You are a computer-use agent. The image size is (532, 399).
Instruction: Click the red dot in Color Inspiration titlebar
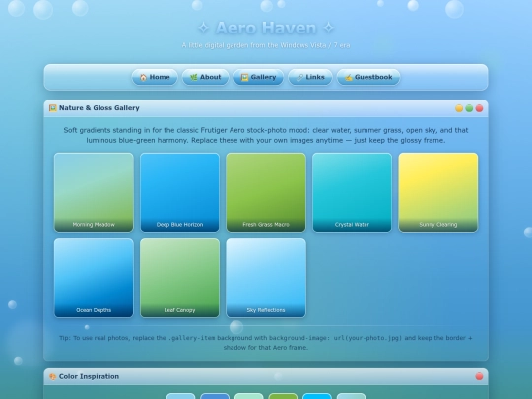(479, 376)
